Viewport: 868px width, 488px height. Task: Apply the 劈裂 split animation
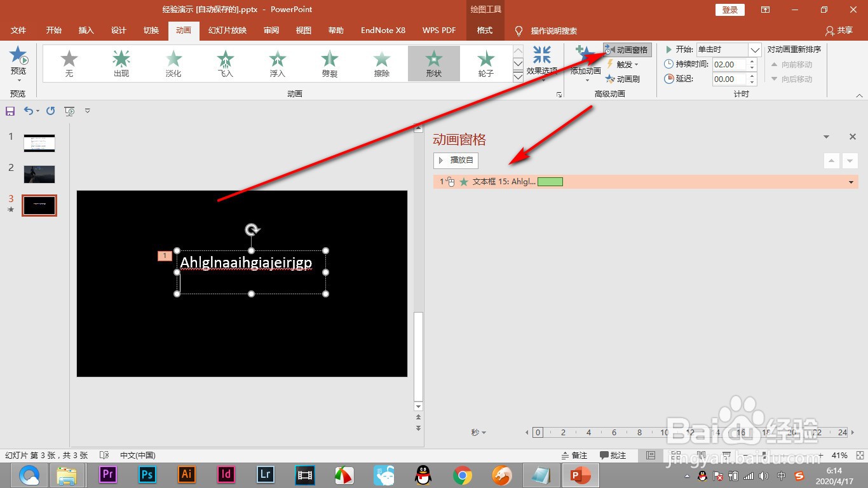pos(330,64)
